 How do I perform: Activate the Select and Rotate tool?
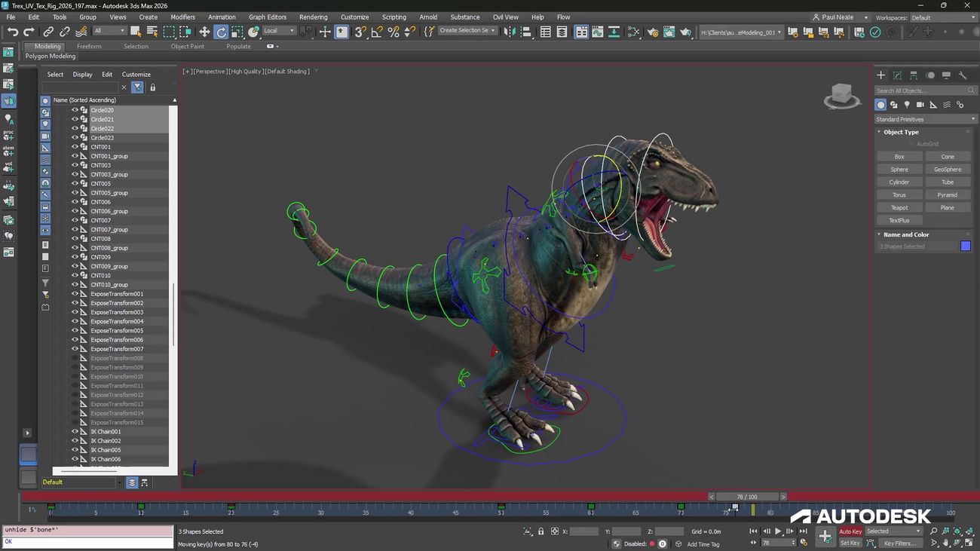pos(221,32)
